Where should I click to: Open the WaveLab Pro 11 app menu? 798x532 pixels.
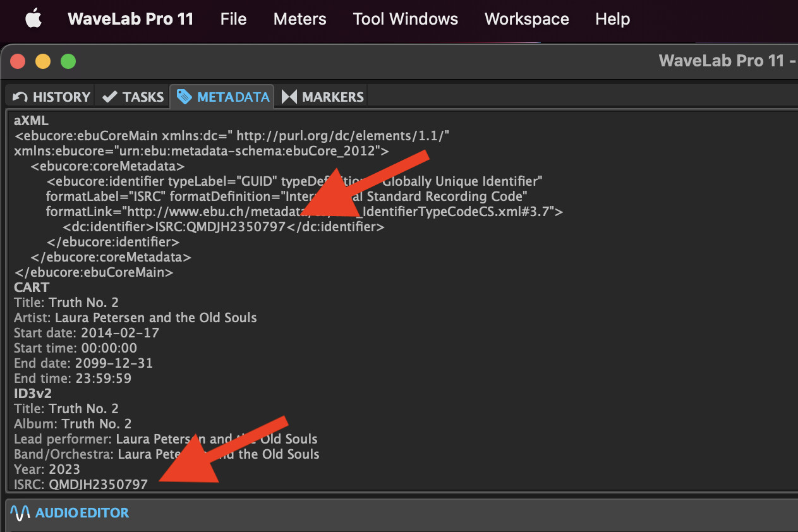pyautogui.click(x=130, y=19)
